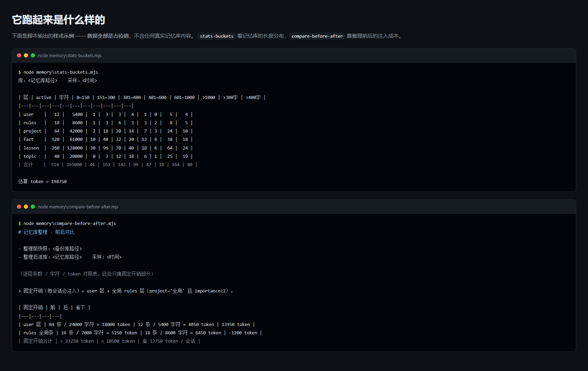Click the "-1200 token" savings cell

click(243, 333)
